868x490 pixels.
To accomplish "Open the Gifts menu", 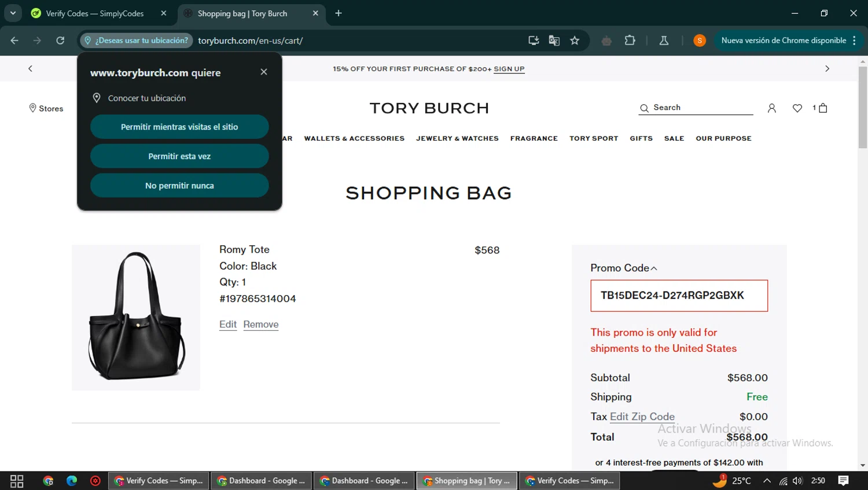I will click(641, 138).
